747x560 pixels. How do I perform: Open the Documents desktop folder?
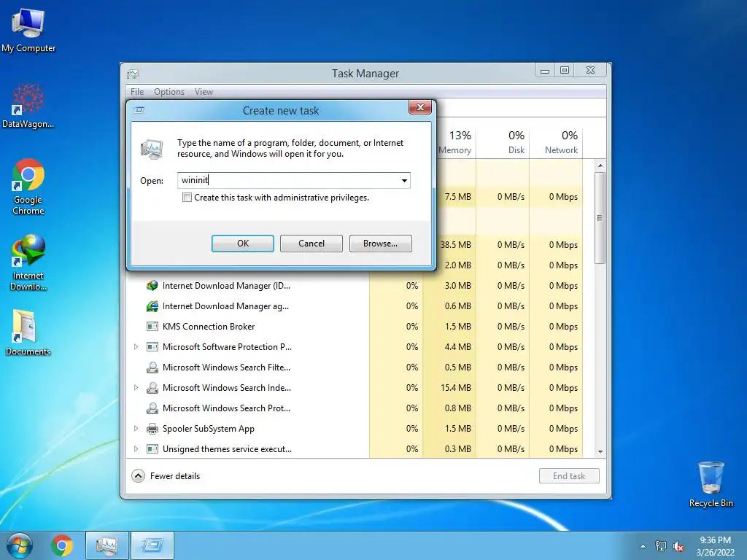[x=28, y=332]
